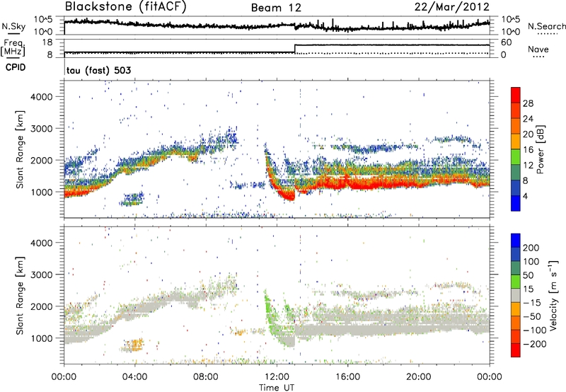Click the 20:00 time tick label
Viewport: 566px width, 392px height.
[x=418, y=377]
